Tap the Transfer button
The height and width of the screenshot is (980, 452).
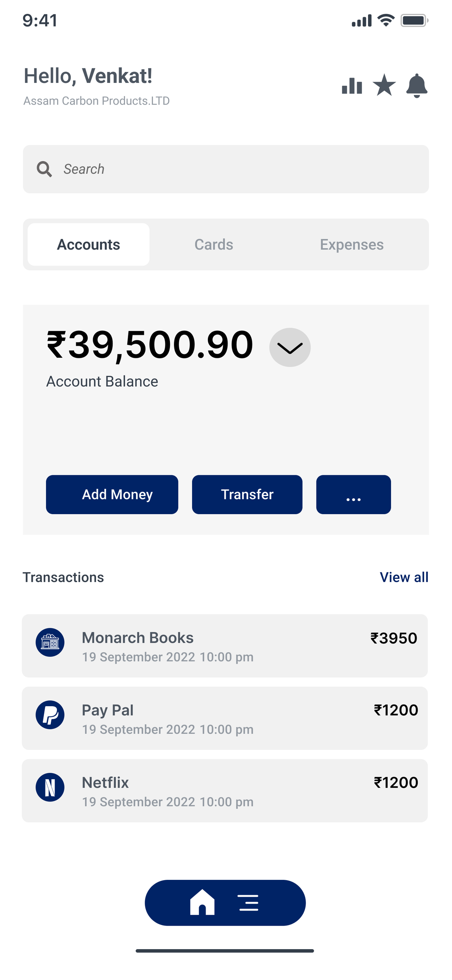pos(247,495)
